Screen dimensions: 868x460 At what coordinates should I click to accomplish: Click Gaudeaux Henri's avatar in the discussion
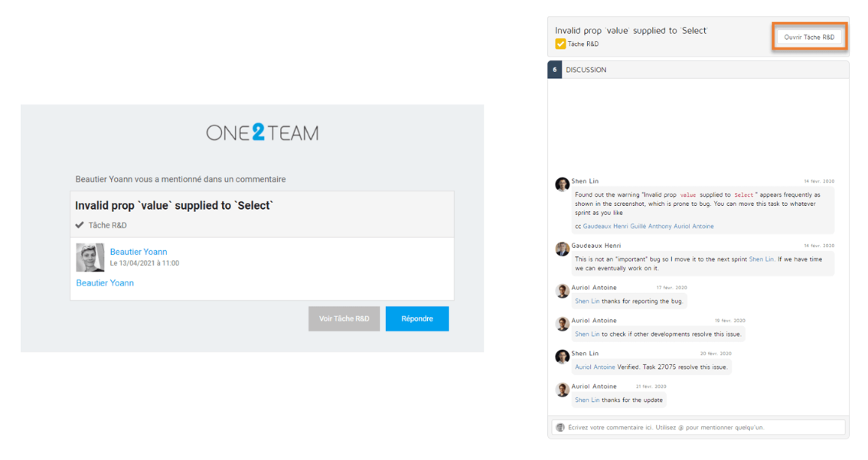coord(562,248)
